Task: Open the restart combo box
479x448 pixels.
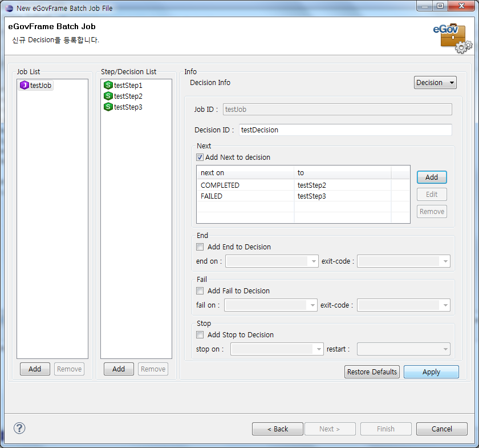Action: coord(404,349)
